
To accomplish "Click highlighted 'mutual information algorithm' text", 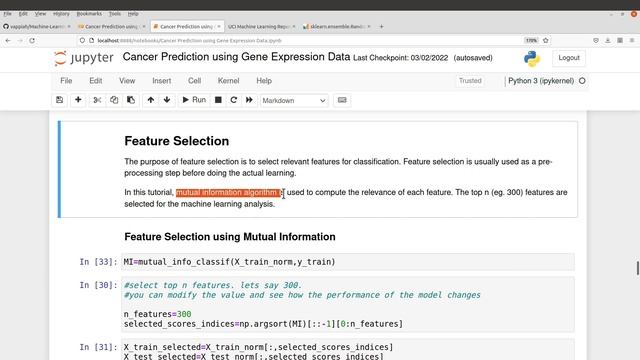I will 228,192.
